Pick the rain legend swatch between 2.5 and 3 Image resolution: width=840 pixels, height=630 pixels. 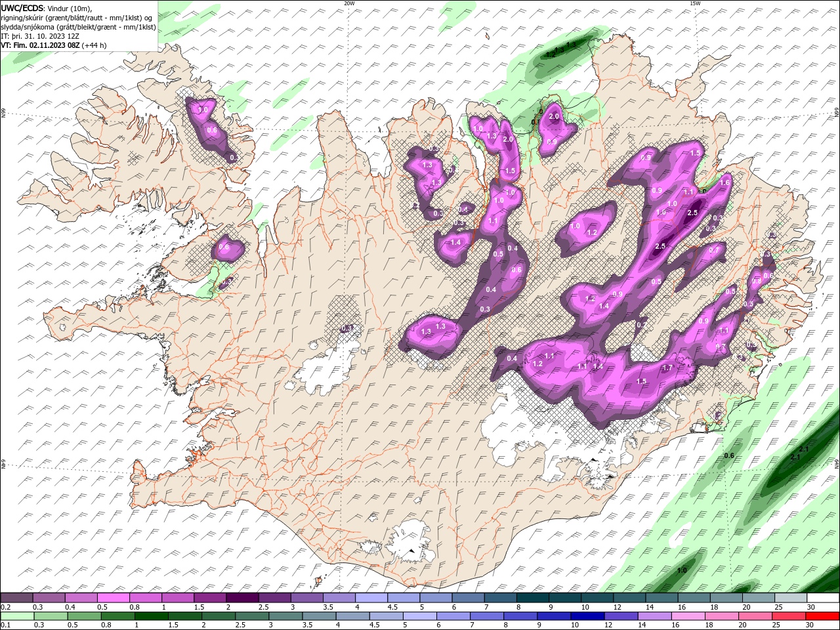(252, 616)
